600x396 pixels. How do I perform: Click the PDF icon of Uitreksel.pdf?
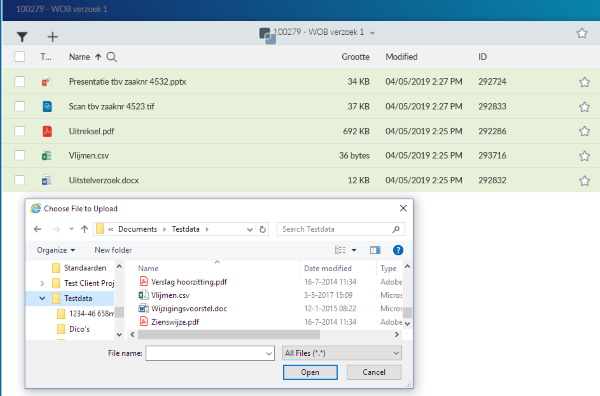(x=47, y=131)
